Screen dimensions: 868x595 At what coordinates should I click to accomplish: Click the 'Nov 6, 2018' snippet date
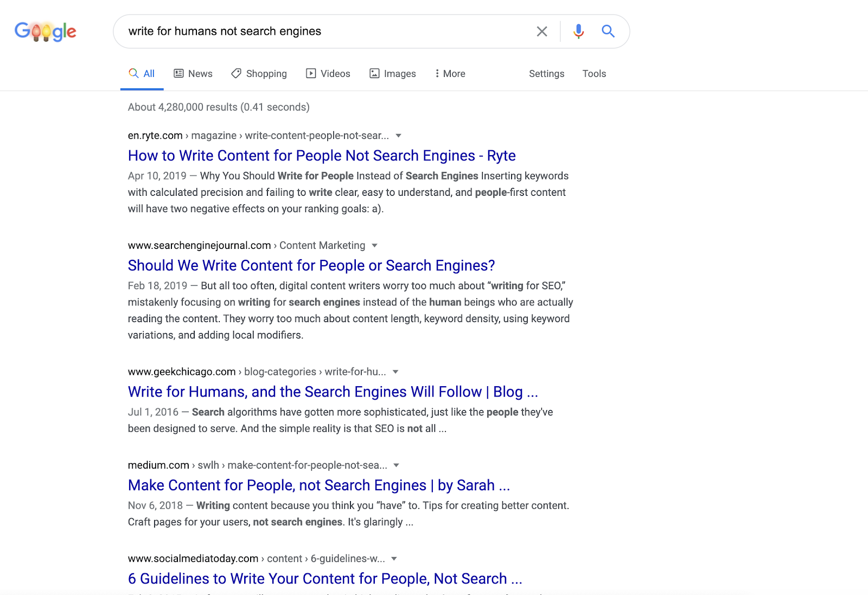coord(155,506)
